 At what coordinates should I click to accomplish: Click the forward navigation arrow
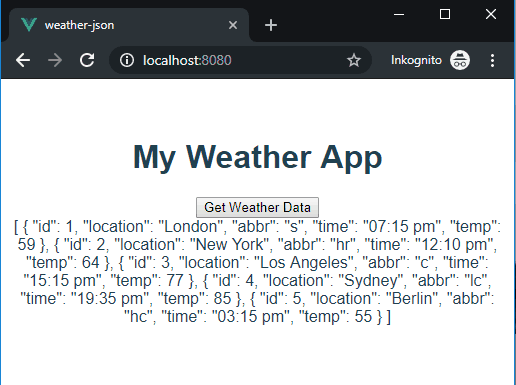pyautogui.click(x=55, y=60)
